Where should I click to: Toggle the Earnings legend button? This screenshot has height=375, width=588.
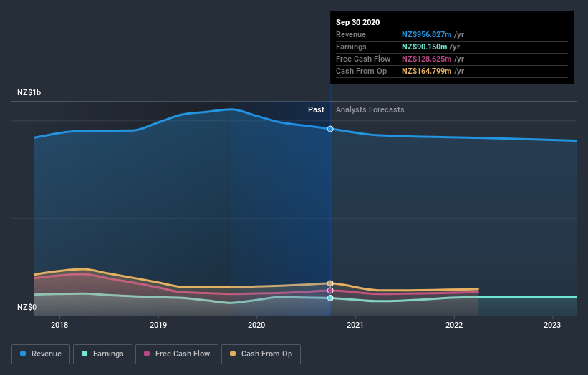102,354
